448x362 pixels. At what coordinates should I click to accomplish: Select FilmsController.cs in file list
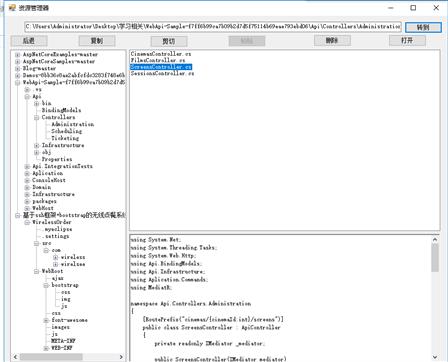click(x=158, y=60)
